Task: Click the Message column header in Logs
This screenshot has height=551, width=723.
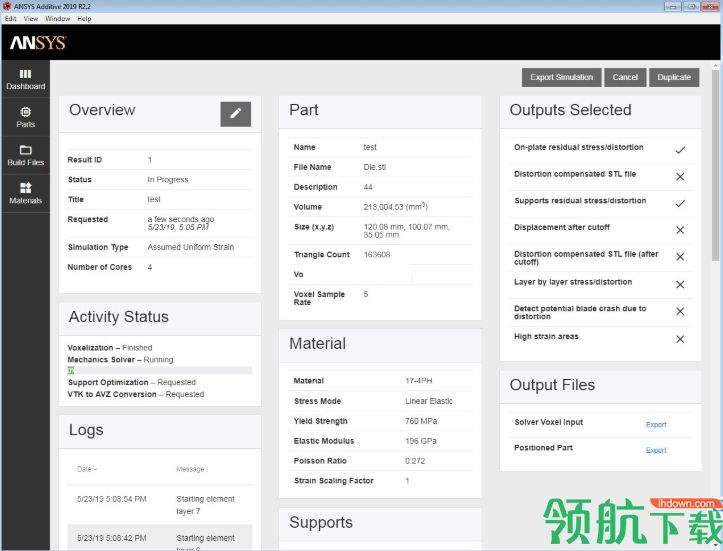Action: [190, 469]
